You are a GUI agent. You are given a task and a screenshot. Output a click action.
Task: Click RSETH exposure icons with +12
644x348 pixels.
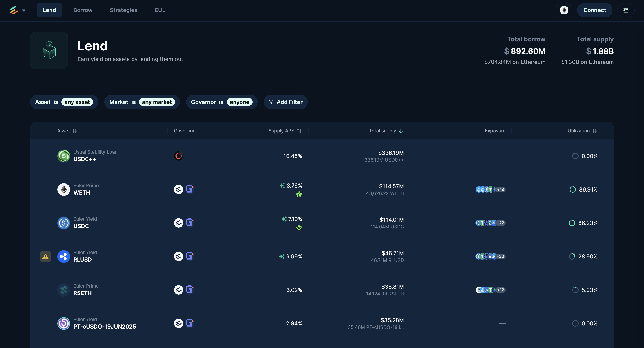490,290
